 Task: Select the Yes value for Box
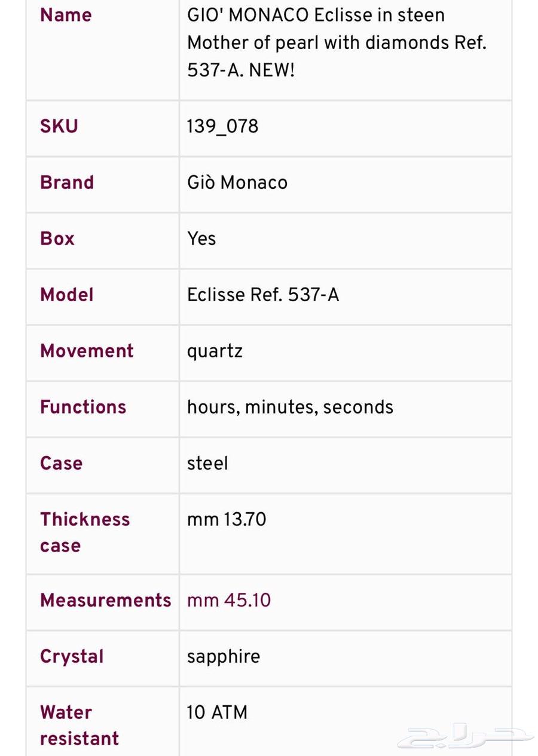pyautogui.click(x=201, y=238)
